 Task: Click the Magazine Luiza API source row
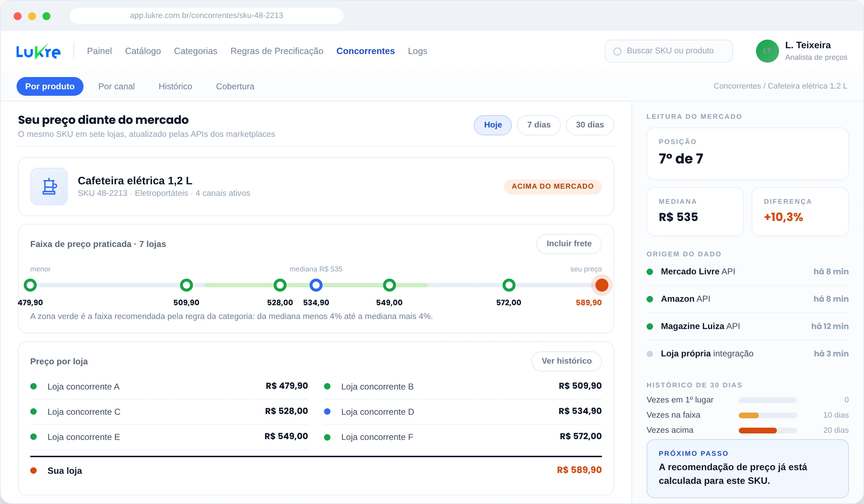tap(747, 327)
